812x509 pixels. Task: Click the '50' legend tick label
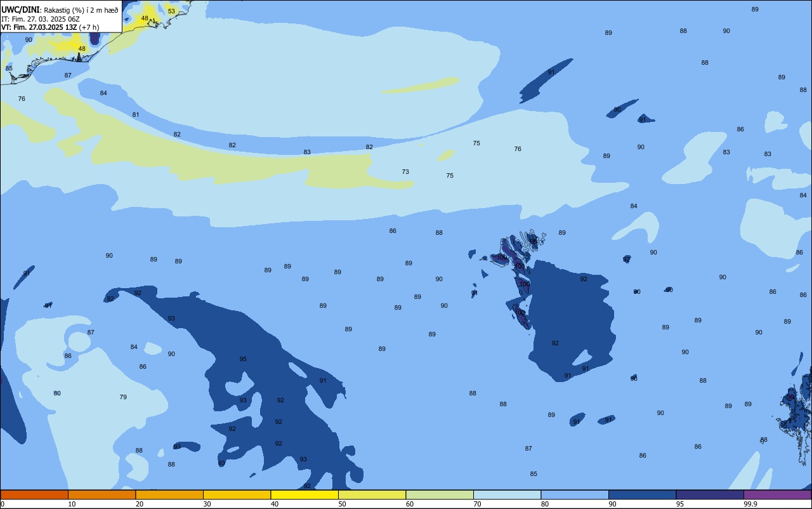pyautogui.click(x=342, y=504)
